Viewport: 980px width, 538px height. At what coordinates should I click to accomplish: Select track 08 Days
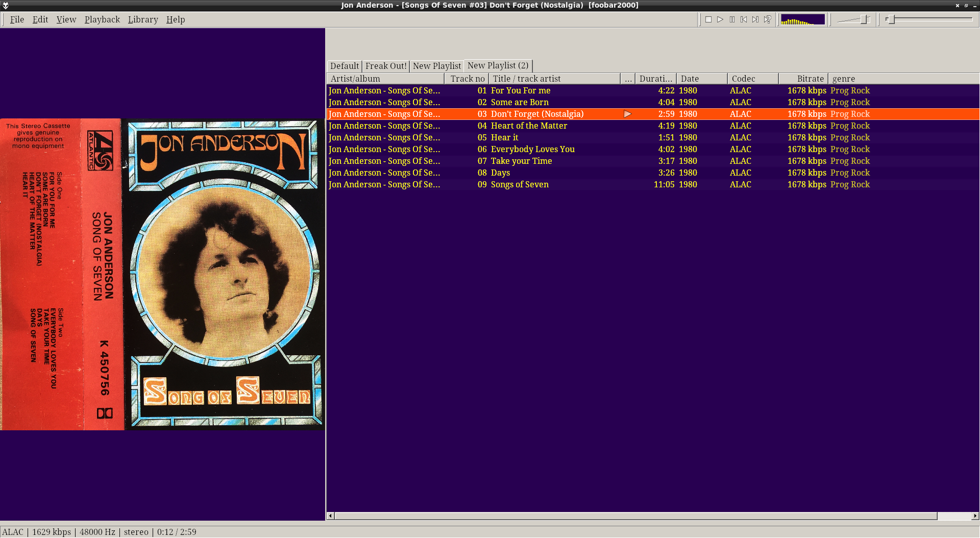653,173
